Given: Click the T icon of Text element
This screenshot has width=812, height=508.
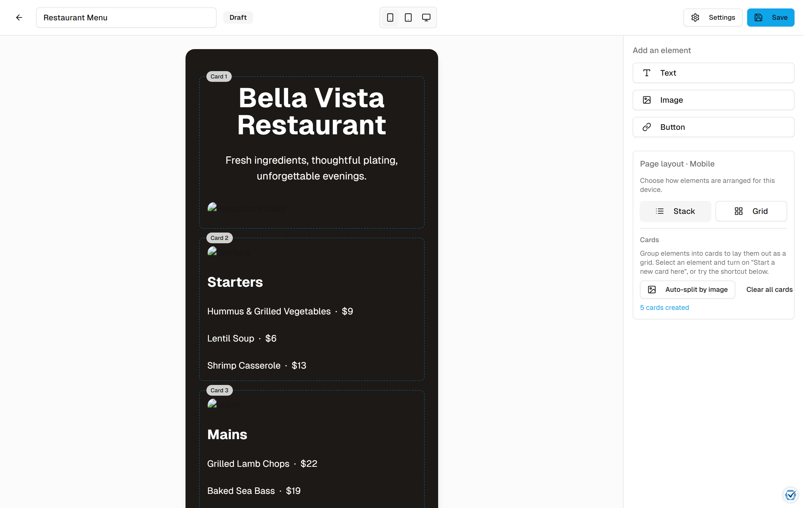Looking at the screenshot, I should point(646,73).
